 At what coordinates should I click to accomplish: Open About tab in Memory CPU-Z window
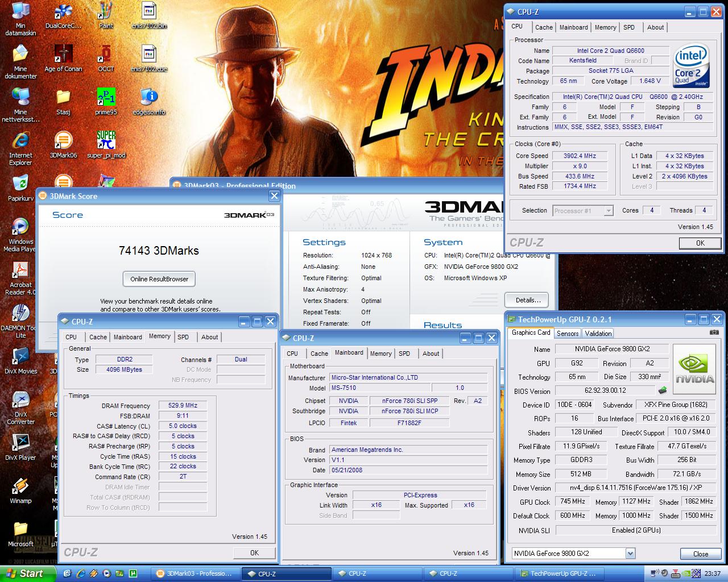point(209,337)
